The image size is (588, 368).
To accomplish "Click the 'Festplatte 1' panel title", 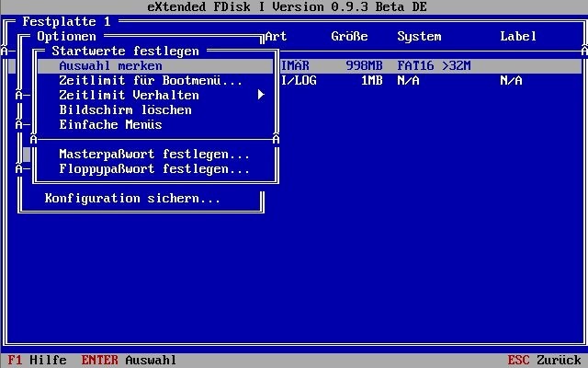I will [x=66, y=22].
